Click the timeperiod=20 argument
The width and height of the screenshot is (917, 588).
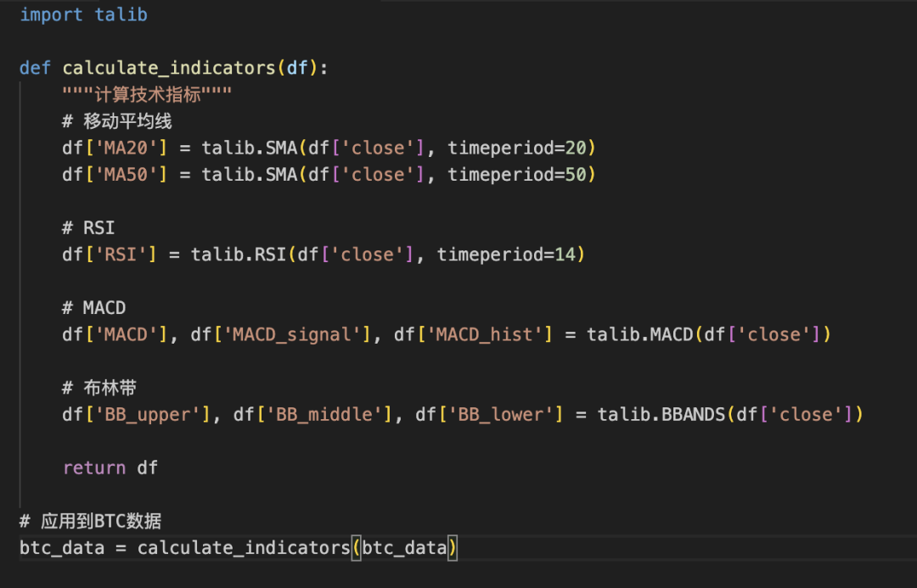pyautogui.click(x=517, y=148)
